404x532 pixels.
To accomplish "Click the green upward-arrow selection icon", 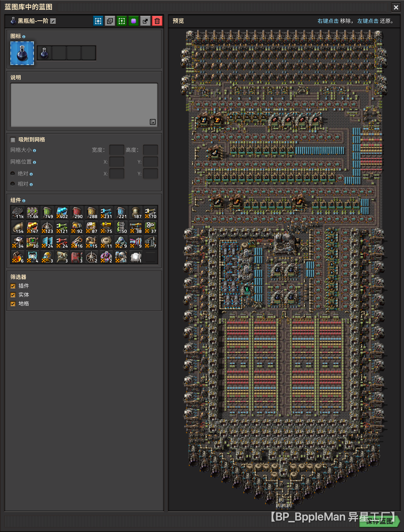I will tap(122, 21).
